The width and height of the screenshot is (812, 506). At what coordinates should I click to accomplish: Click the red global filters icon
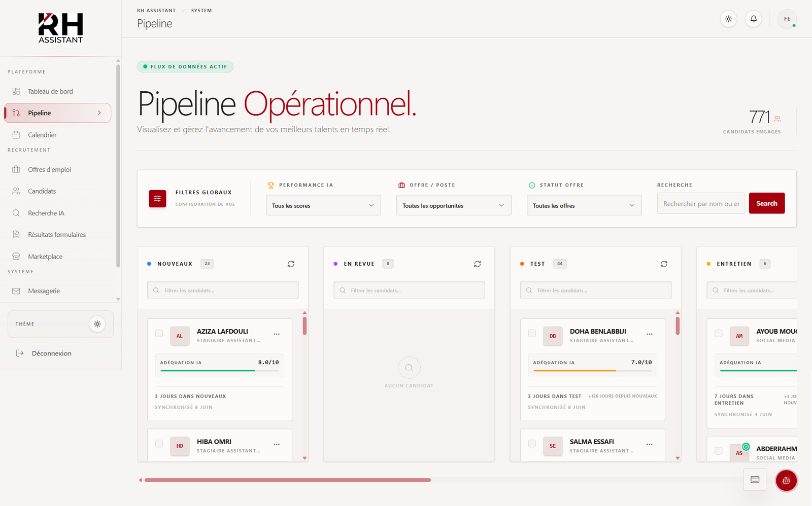[x=157, y=199]
